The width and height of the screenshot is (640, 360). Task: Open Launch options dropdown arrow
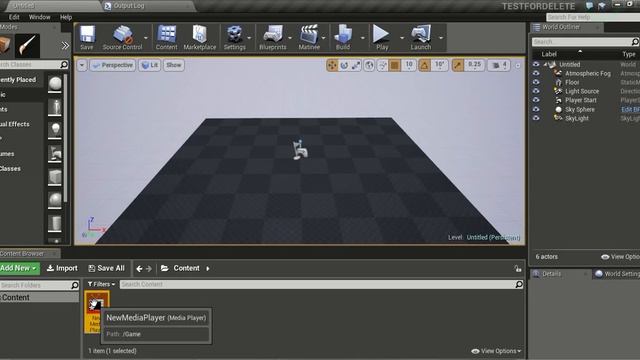click(441, 38)
